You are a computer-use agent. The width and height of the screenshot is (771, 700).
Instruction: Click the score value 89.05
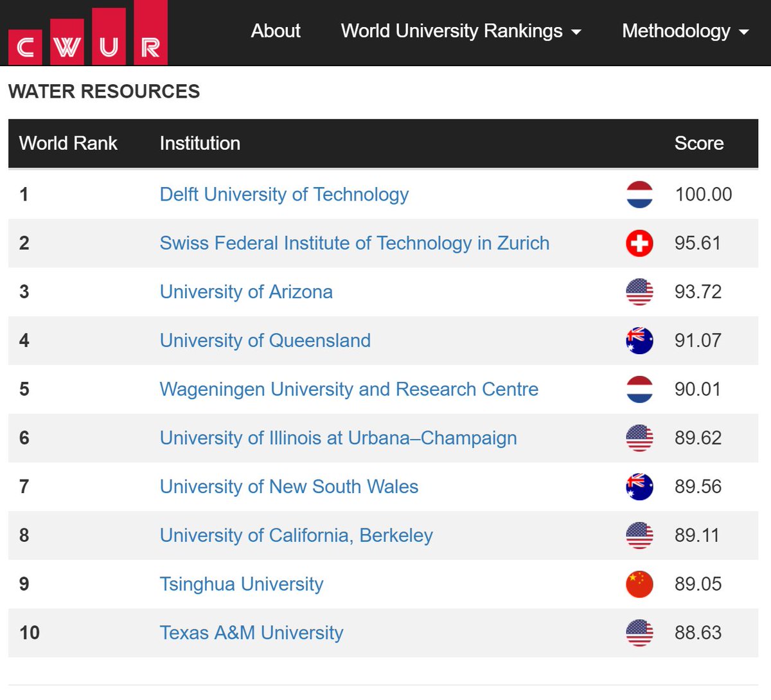point(698,584)
